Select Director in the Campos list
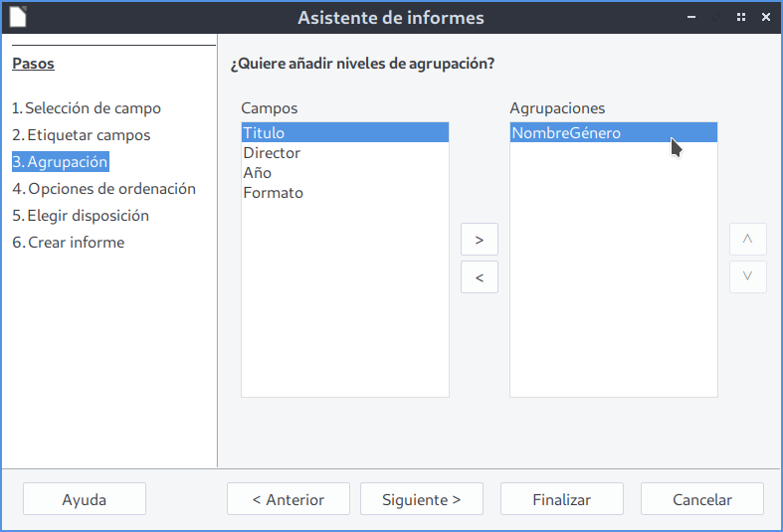783x532 pixels. click(x=272, y=153)
